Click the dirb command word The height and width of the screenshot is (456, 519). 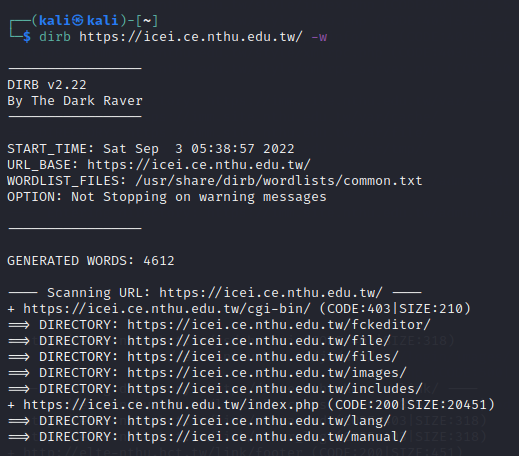point(55,37)
